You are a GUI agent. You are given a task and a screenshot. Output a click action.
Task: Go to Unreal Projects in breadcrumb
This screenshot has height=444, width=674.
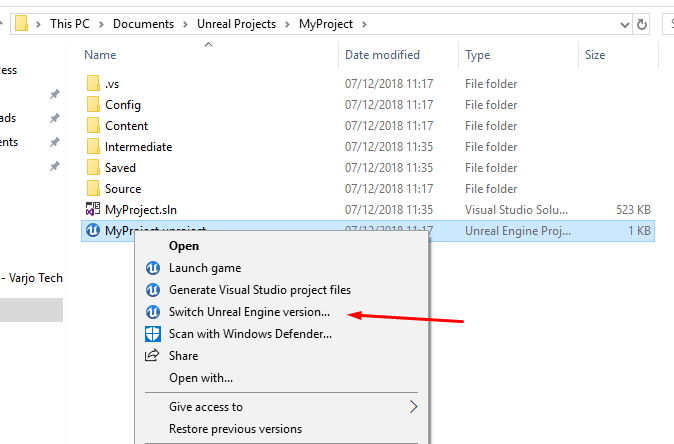tap(236, 24)
